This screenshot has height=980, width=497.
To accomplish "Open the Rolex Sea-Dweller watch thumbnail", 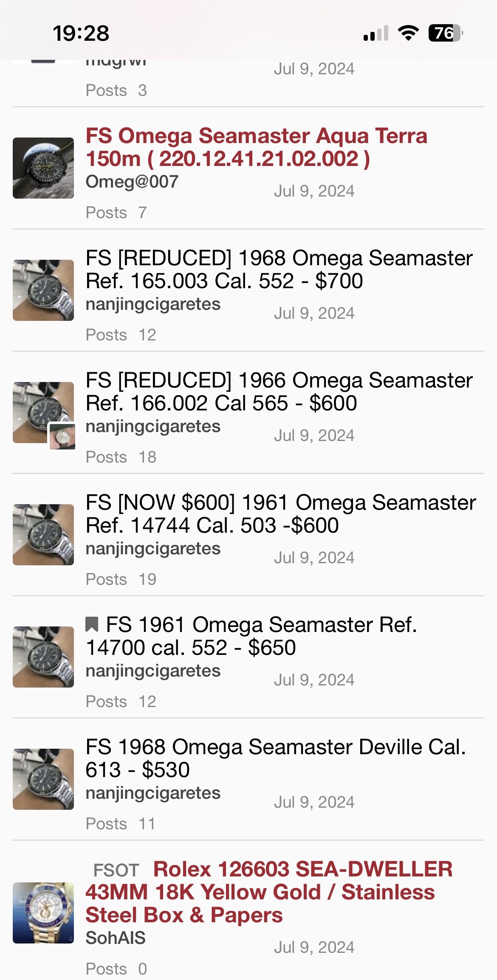I will (x=43, y=913).
